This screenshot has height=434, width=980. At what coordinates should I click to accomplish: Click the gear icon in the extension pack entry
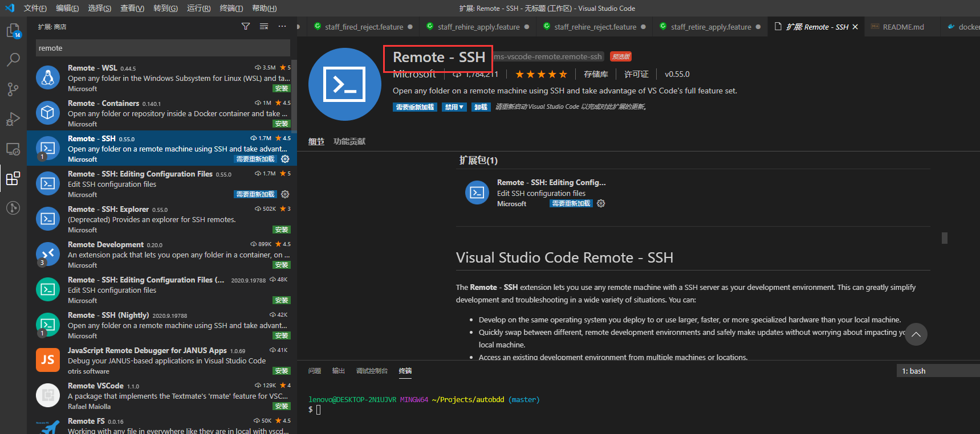pyautogui.click(x=601, y=203)
